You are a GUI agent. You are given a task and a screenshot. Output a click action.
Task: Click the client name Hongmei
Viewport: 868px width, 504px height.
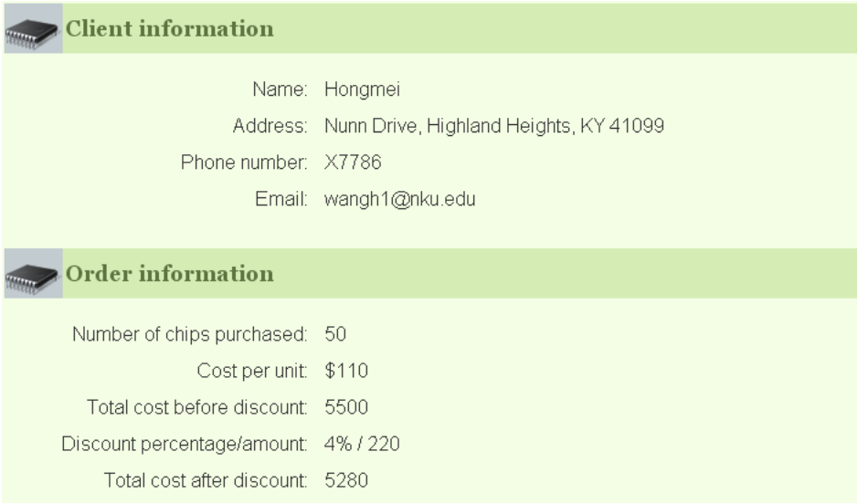click(362, 89)
